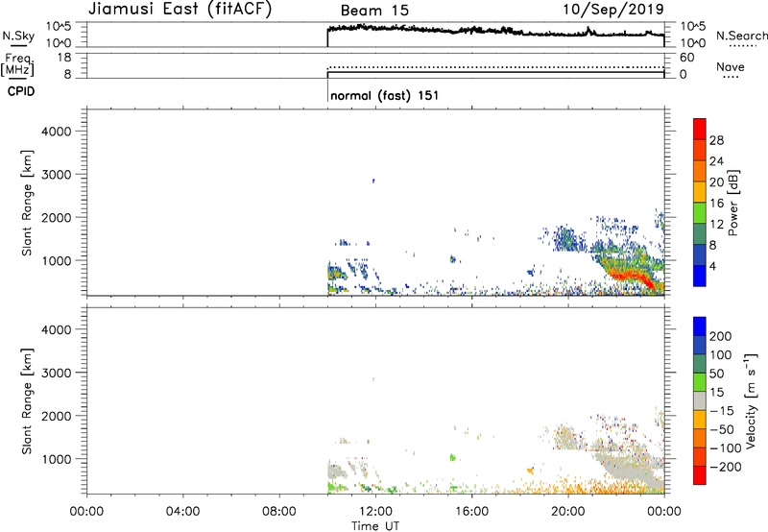Image resolution: width=768 pixels, height=532 pixels.
Task: Click the sky noise trace line
Action: click(x=495, y=31)
